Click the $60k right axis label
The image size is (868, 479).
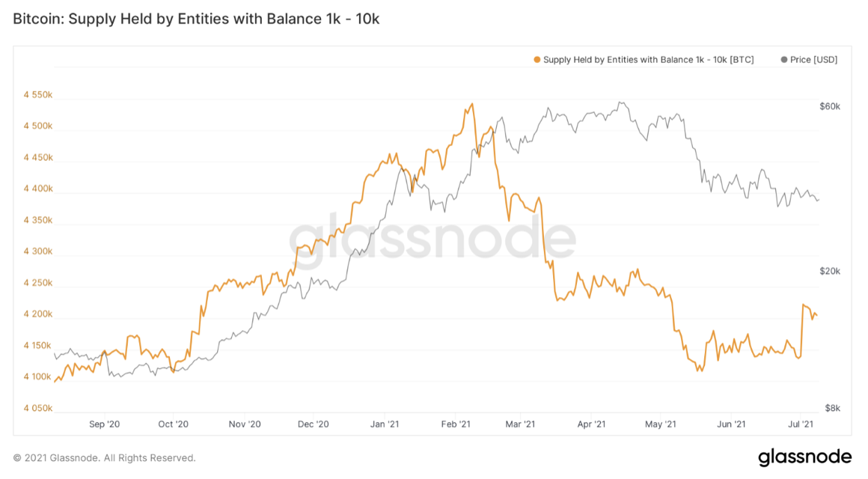(x=830, y=106)
